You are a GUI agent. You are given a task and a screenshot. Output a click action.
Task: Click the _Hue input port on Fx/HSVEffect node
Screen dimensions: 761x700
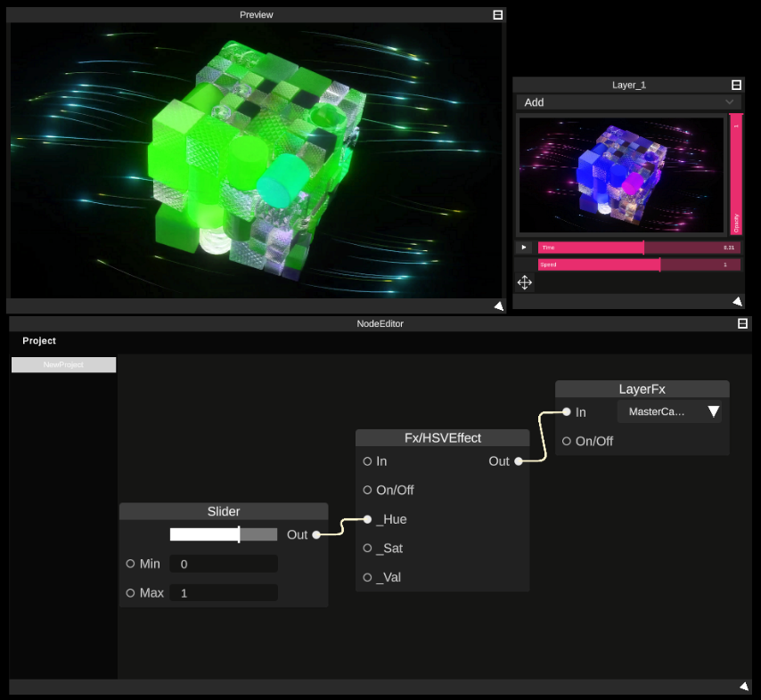pyautogui.click(x=367, y=519)
